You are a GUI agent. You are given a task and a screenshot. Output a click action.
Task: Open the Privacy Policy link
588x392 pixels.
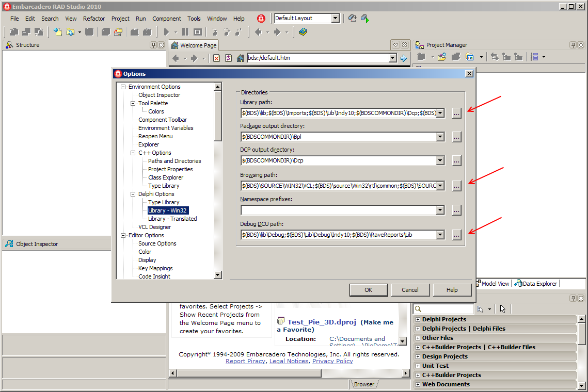click(332, 361)
